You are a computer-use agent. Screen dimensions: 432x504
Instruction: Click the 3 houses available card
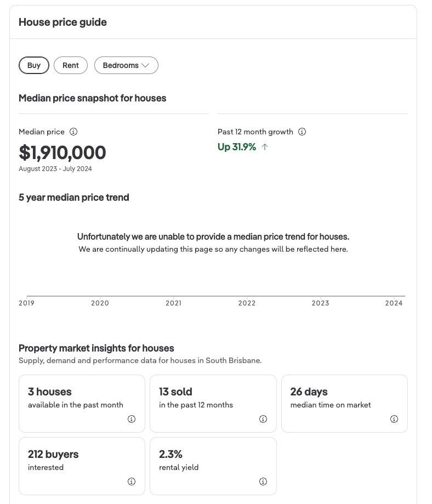pos(82,403)
